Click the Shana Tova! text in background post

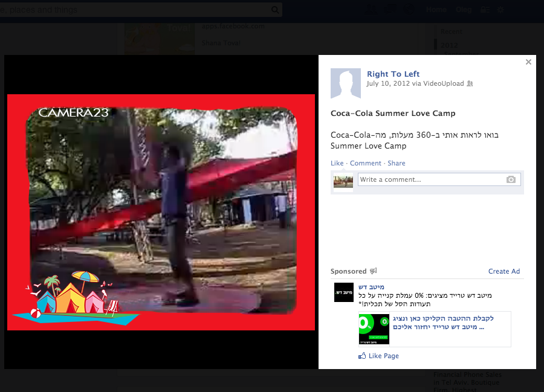221,43
